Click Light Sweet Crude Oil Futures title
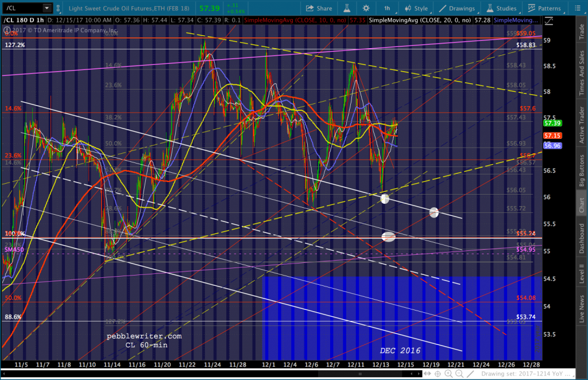 coord(129,8)
